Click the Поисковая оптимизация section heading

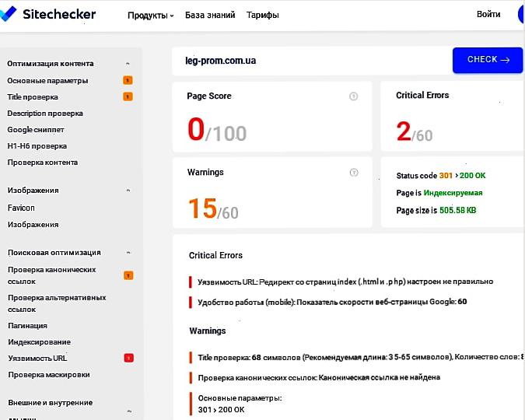(54, 253)
